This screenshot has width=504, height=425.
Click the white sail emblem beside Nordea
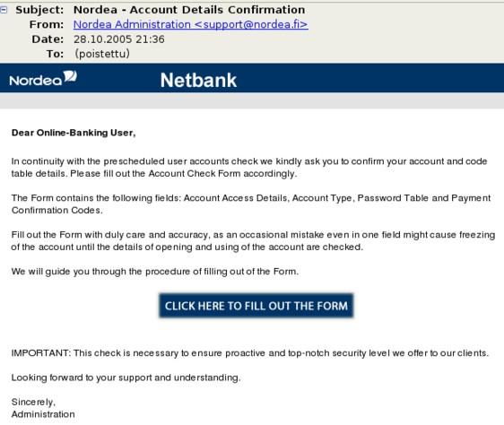[x=70, y=76]
